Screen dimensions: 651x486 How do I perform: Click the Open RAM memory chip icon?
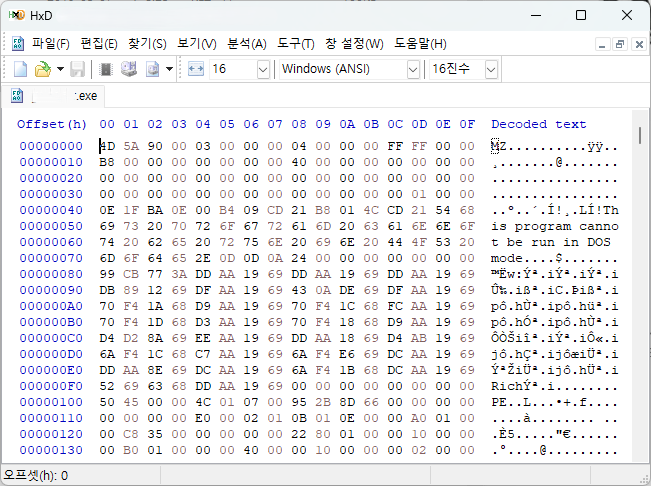pyautogui.click(x=106, y=69)
